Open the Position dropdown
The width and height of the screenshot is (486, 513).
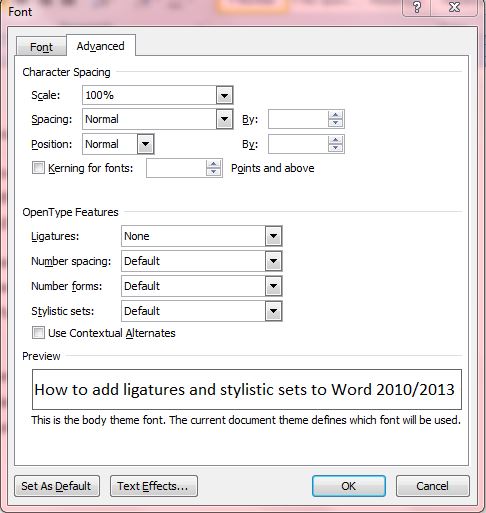(x=145, y=144)
